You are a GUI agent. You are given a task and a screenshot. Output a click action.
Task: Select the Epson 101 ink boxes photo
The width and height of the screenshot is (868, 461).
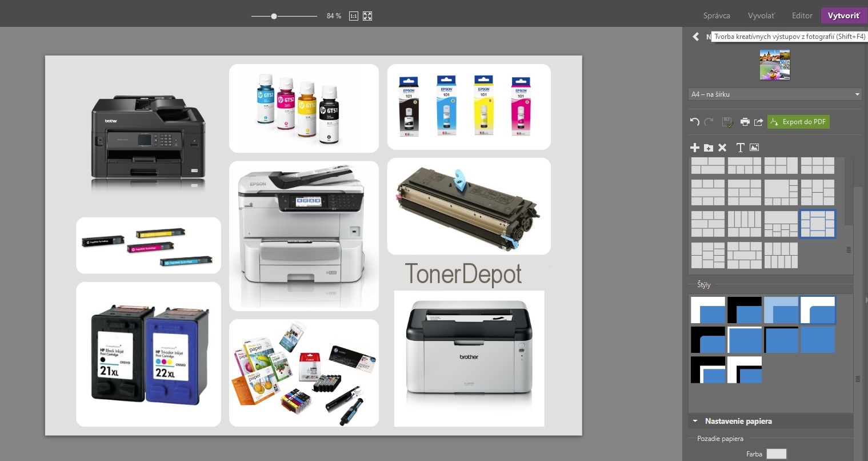469,107
